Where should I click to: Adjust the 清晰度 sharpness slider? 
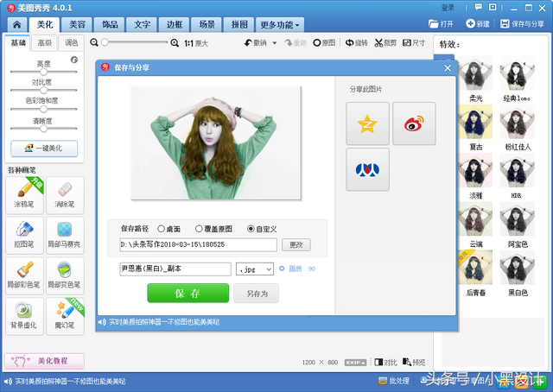tap(43, 129)
